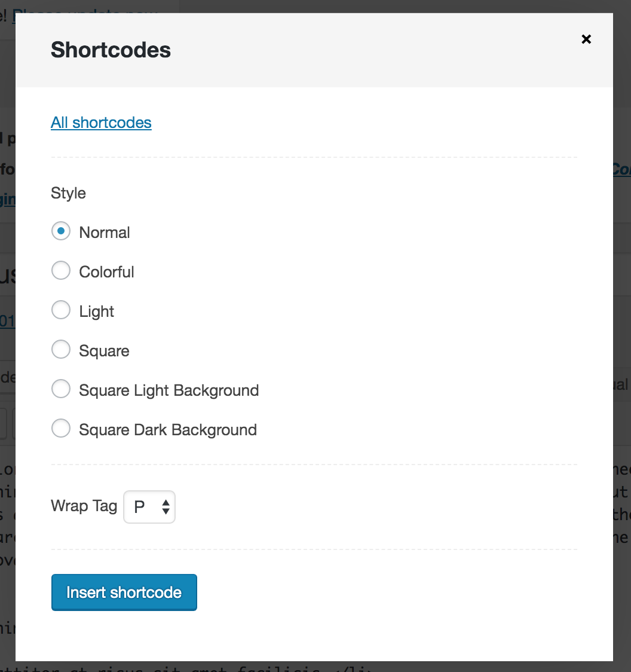Viewport: 631px width, 672px height.
Task: Change the wrap tag from P
Action: click(149, 506)
